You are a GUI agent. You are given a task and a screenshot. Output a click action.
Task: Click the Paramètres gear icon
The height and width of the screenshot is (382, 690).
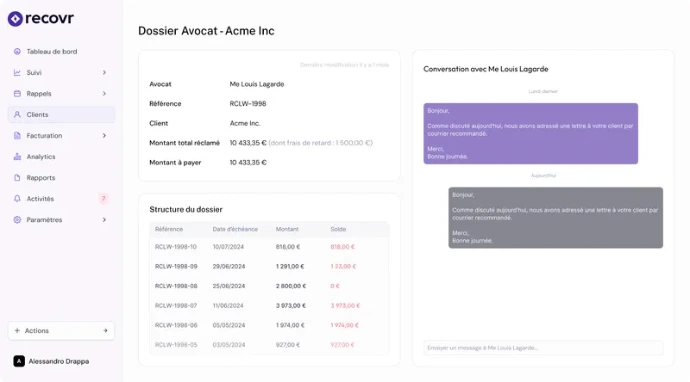[x=17, y=220]
